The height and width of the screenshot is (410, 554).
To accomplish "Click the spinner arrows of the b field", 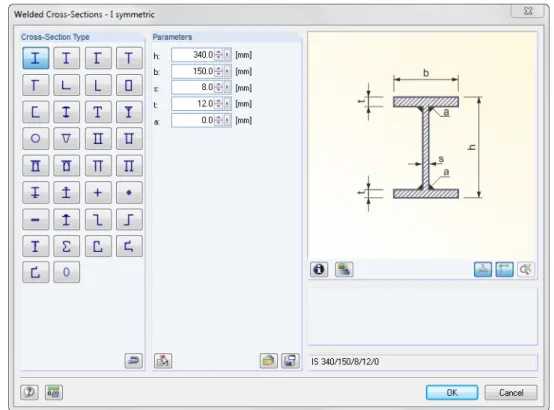I will [x=219, y=71].
